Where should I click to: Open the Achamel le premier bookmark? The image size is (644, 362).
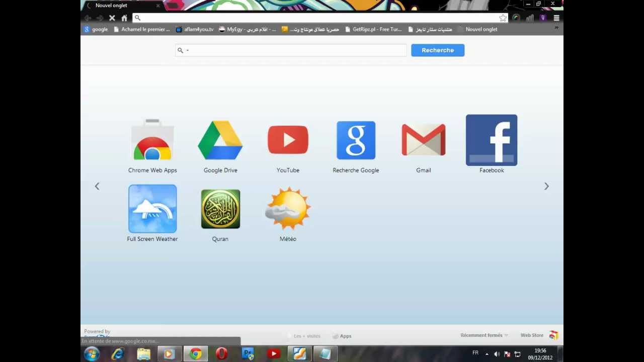tap(142, 29)
